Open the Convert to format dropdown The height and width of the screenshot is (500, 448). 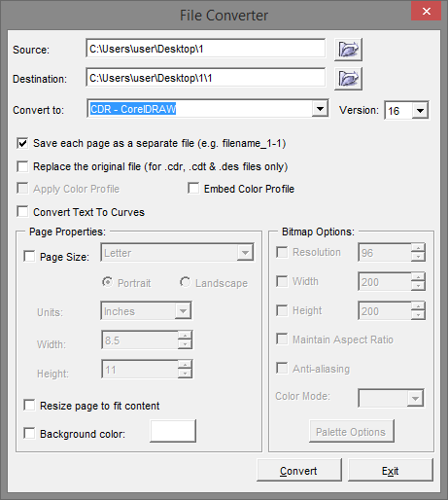point(320,109)
